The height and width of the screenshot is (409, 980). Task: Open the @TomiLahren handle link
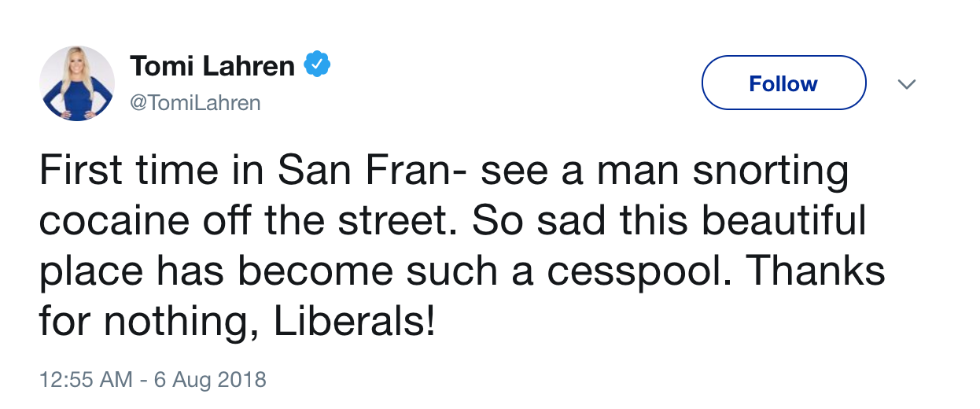(x=195, y=103)
